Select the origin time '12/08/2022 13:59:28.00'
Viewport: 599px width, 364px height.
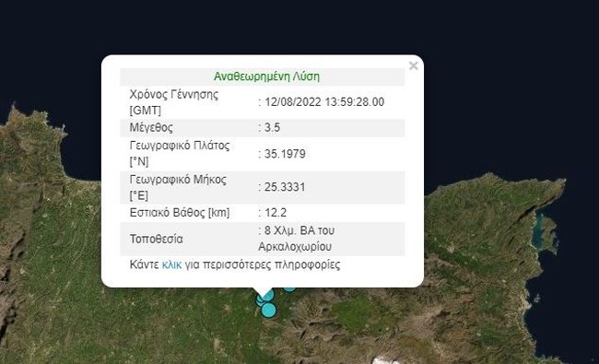click(324, 102)
